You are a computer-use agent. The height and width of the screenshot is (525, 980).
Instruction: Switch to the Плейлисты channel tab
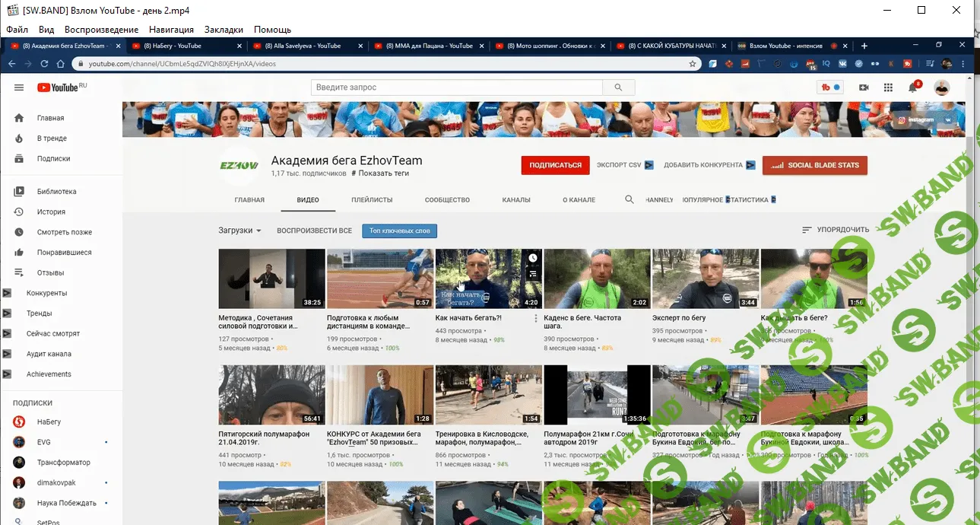coord(372,200)
